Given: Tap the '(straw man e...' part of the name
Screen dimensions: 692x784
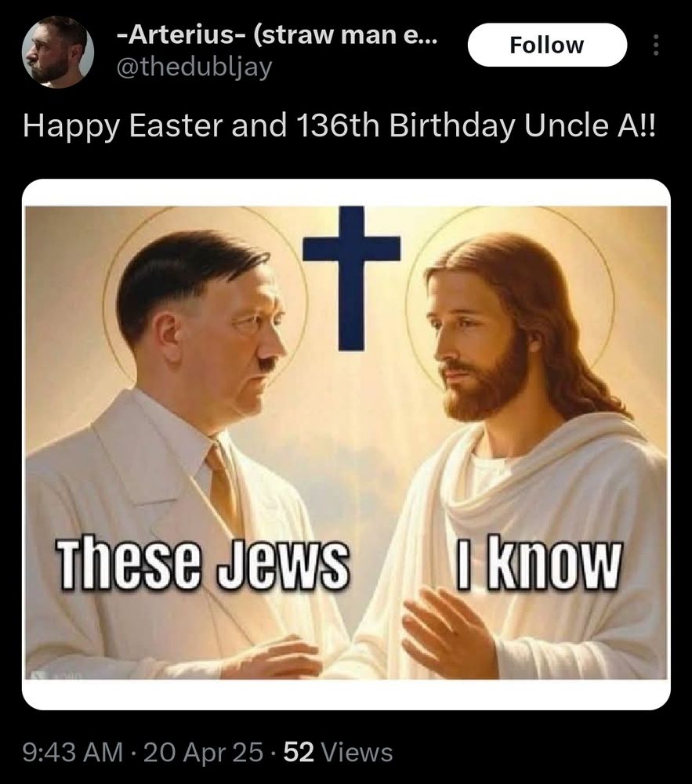Looking at the screenshot, I should point(346,35).
